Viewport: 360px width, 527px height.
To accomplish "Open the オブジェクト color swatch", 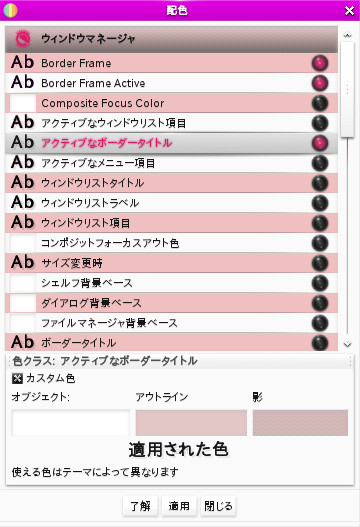I will tap(71, 422).
